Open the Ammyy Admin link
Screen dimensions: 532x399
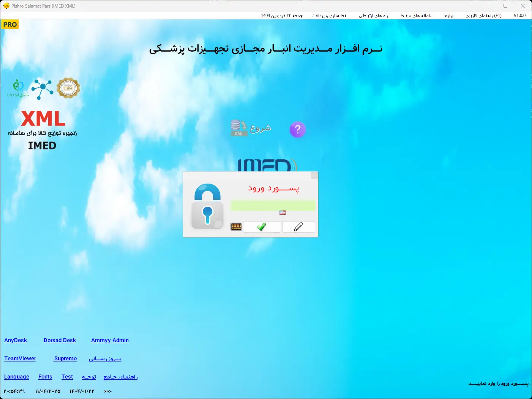[110, 340]
